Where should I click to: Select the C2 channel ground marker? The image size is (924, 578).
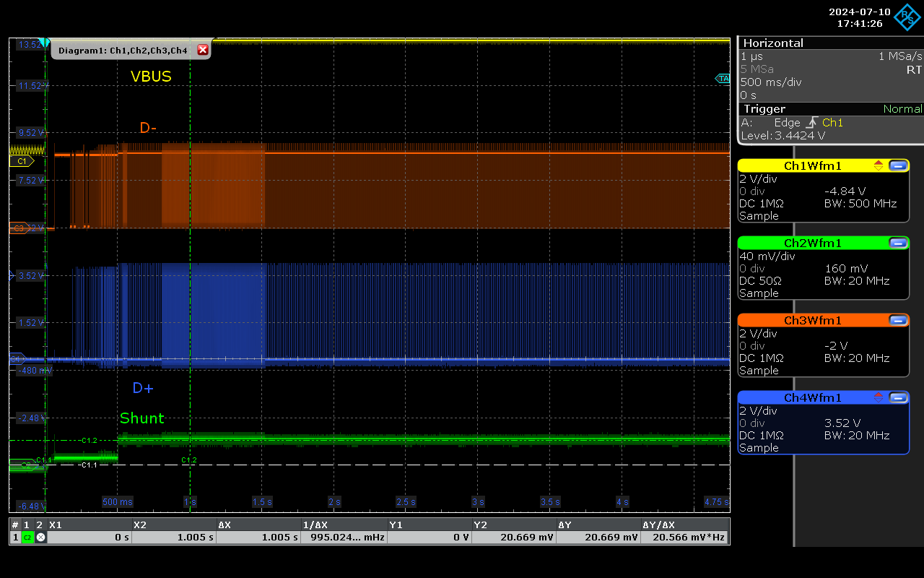click(x=22, y=466)
